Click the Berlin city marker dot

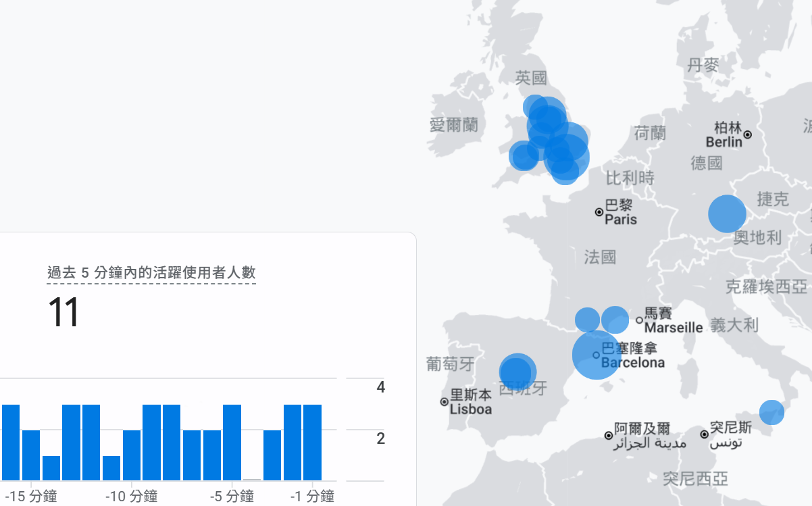click(748, 134)
